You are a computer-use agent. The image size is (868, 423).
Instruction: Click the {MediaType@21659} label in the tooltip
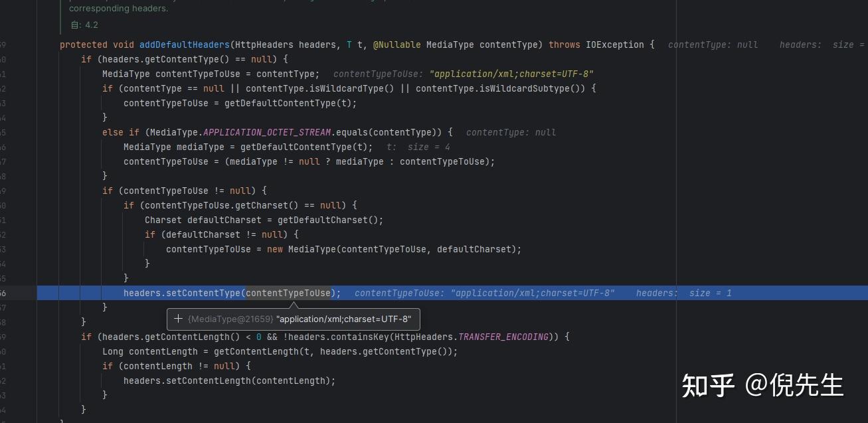[x=230, y=319]
